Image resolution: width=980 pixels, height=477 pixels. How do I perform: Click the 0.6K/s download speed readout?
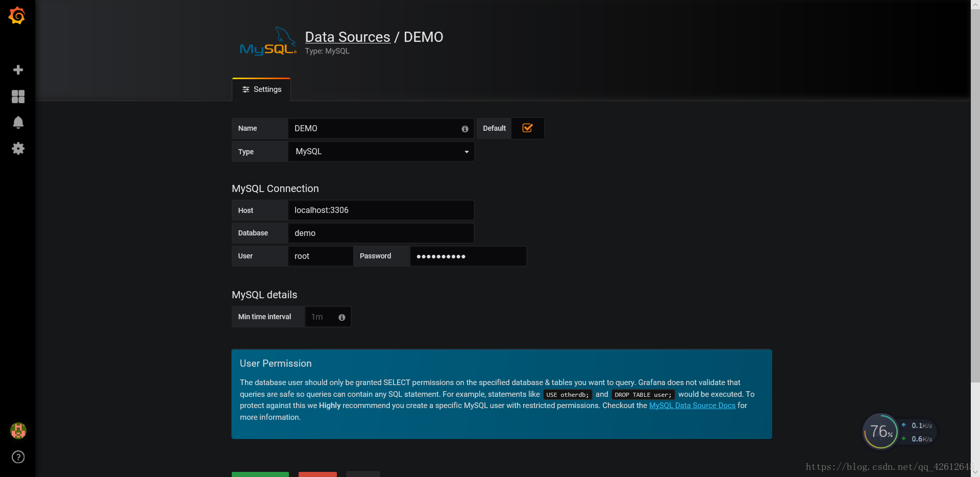921,439
